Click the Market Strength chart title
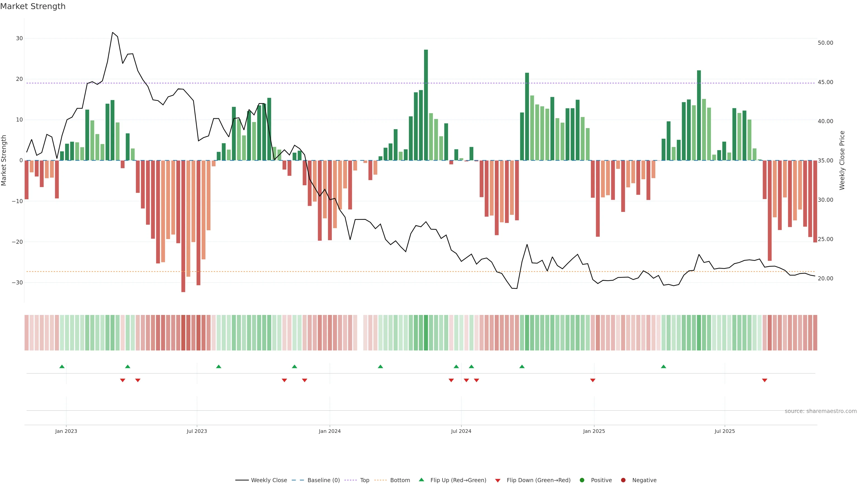The height and width of the screenshot is (488, 868). point(33,6)
